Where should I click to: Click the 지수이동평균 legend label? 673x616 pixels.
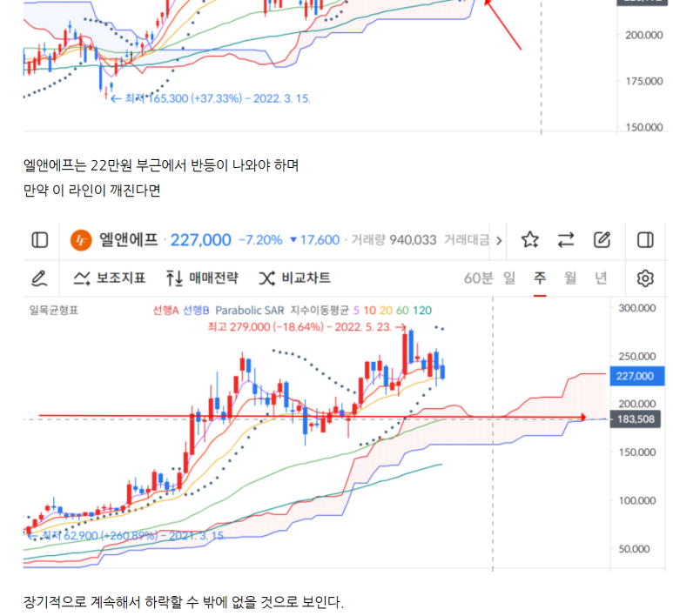320,310
